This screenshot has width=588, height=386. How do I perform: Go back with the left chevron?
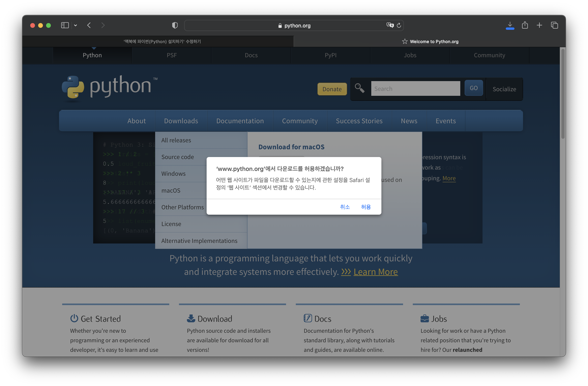89,25
